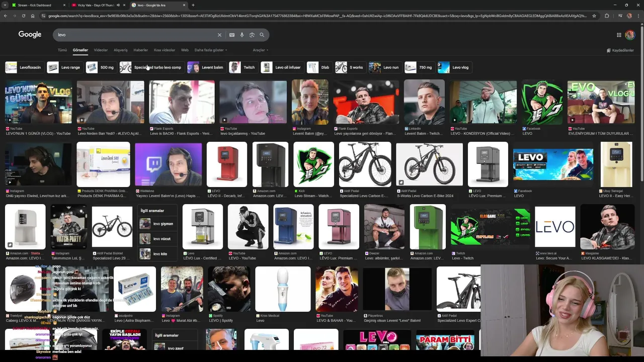Screen dimensions: 644x362
Task: Filter by the 500 mg chip
Action: coord(101,67)
